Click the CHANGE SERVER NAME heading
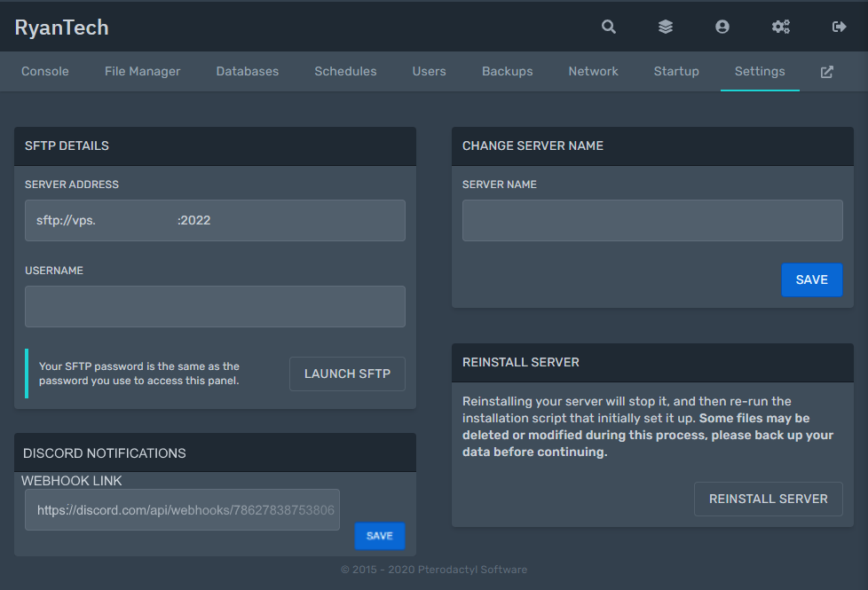This screenshot has height=590, width=868. click(533, 146)
